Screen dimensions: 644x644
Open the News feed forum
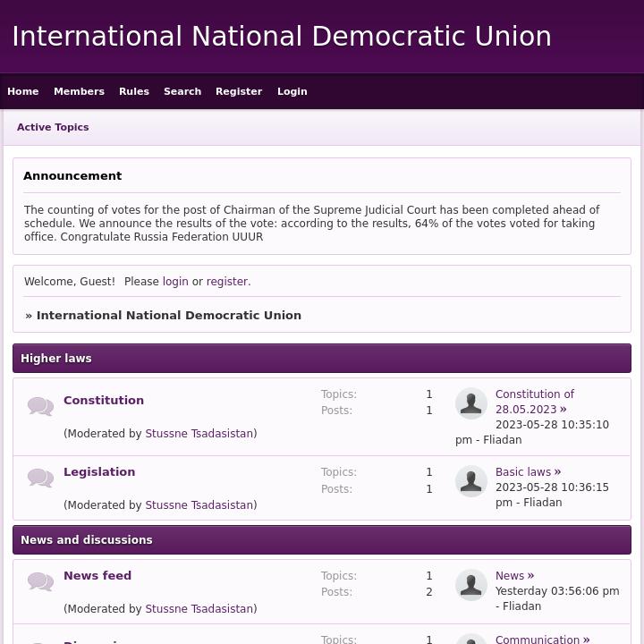click(x=97, y=575)
